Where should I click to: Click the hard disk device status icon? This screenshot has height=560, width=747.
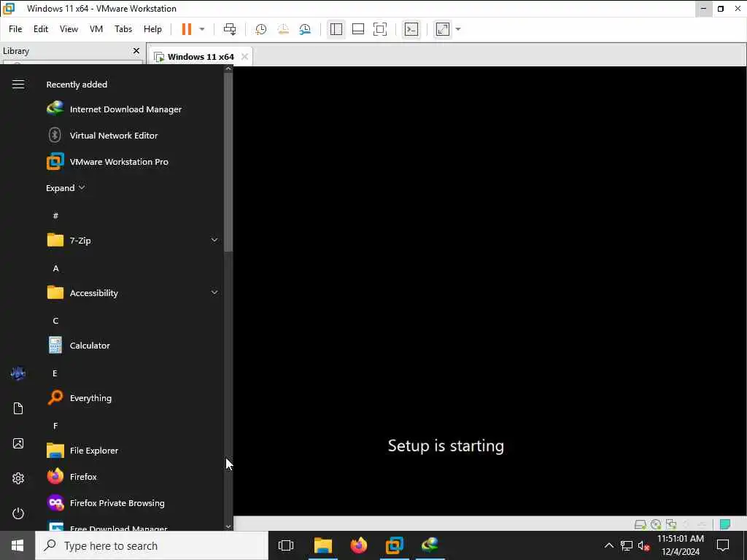[x=640, y=524]
